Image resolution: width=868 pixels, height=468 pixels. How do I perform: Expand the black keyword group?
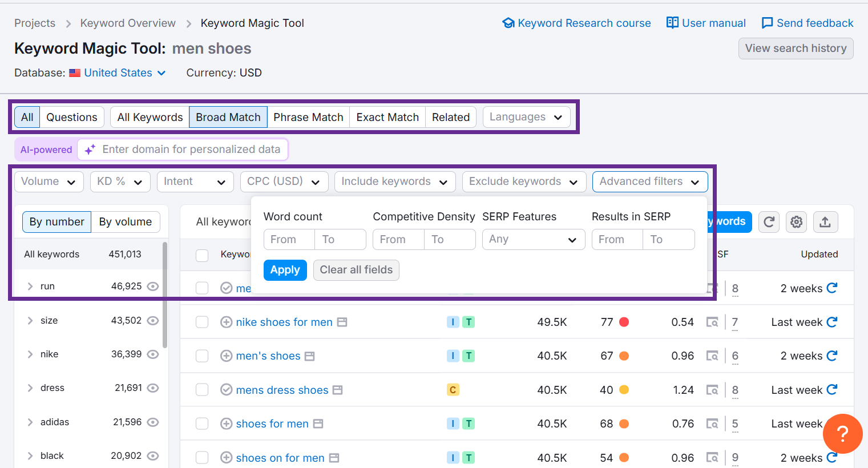pos(30,456)
